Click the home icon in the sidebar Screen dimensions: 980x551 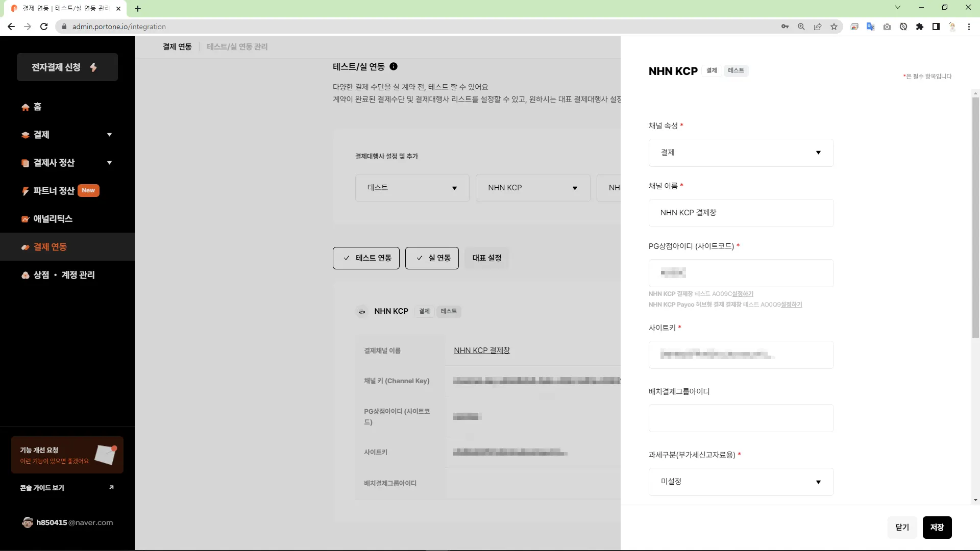click(x=25, y=107)
